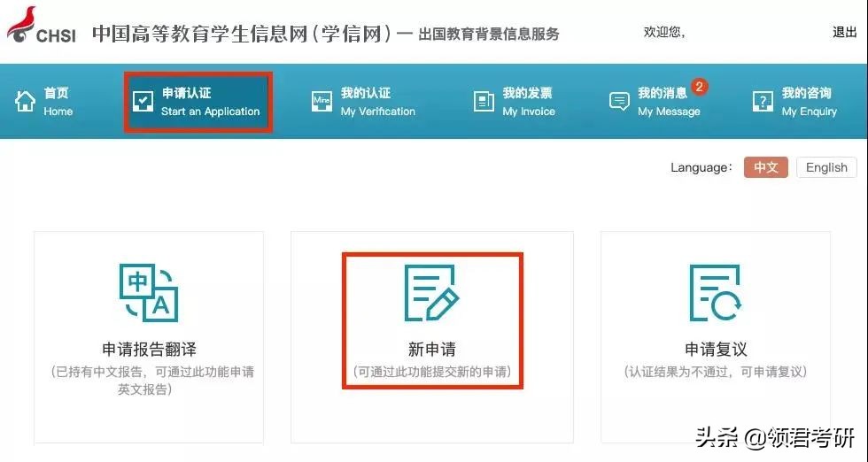This screenshot has width=868, height=462.
Task: Click the 新申请 card title
Action: coord(432,350)
